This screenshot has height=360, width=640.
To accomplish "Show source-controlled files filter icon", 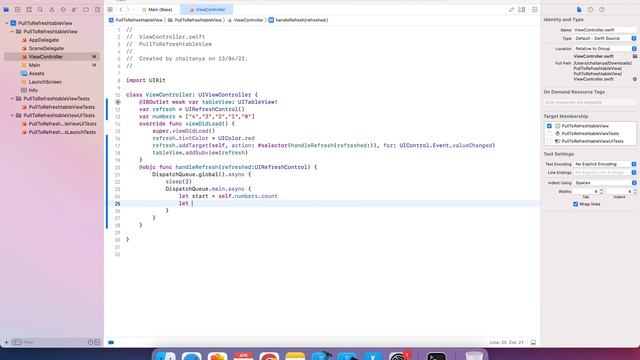I will [x=97, y=342].
